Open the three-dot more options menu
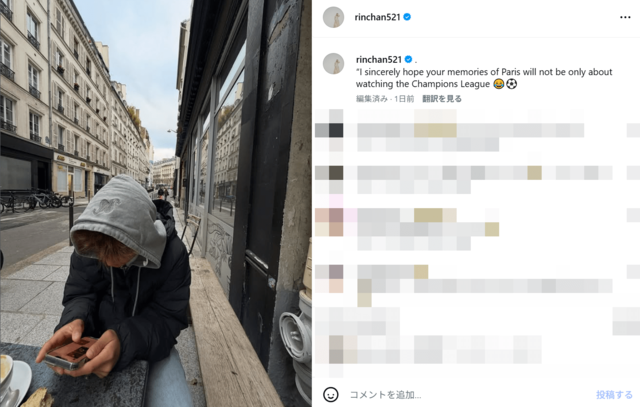 click(625, 17)
